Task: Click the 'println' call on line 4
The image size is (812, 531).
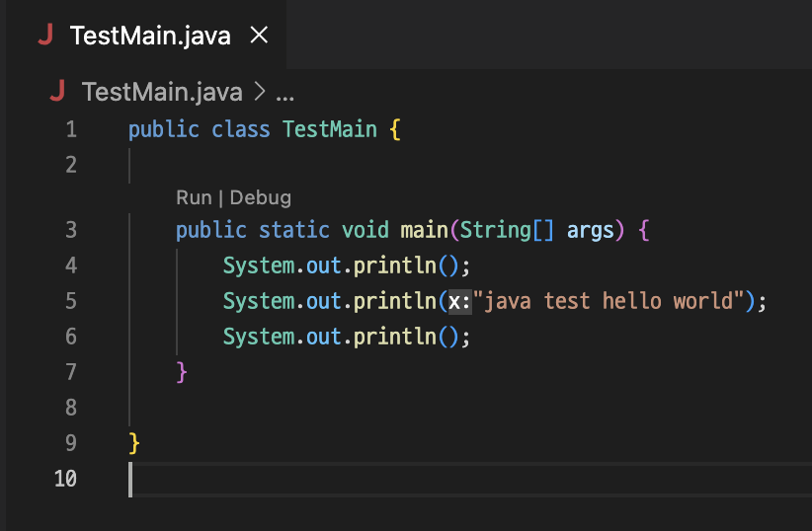Action: tap(395, 265)
